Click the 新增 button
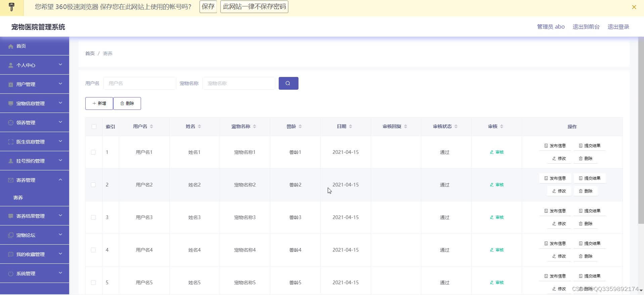The width and height of the screenshot is (644, 295). [99, 103]
